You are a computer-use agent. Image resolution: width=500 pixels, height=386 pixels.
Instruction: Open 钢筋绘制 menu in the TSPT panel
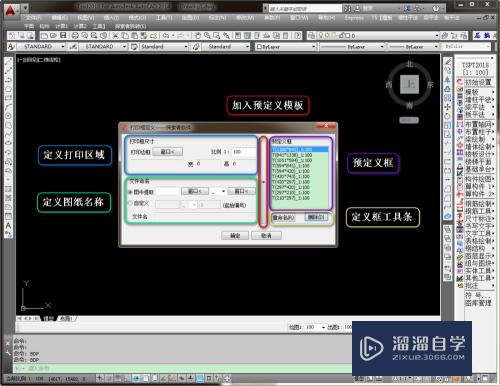pyautogui.click(x=479, y=203)
